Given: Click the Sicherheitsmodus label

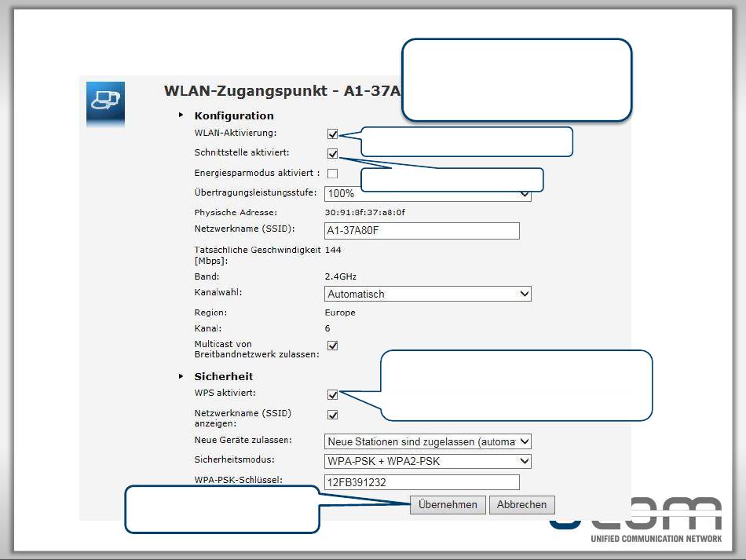Looking at the screenshot, I should (235, 459).
